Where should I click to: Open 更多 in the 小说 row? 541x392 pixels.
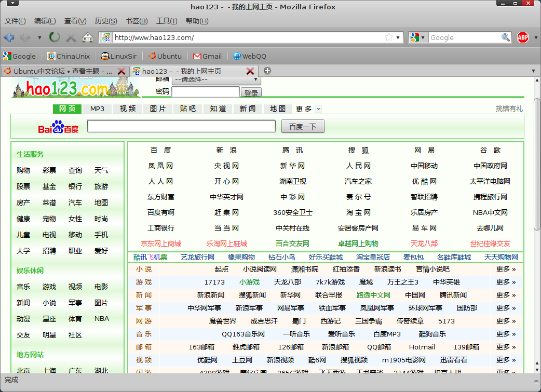tap(506, 269)
